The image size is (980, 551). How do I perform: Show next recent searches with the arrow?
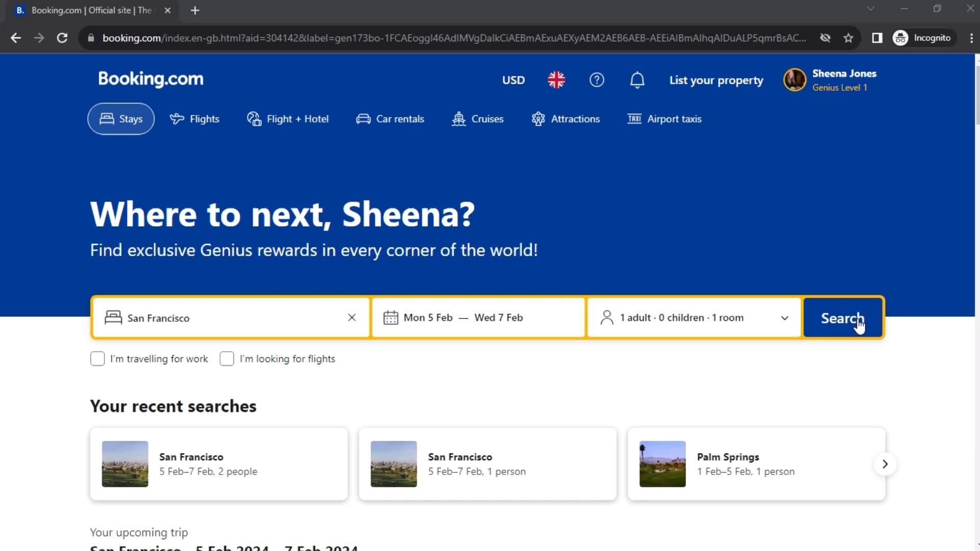click(x=885, y=464)
